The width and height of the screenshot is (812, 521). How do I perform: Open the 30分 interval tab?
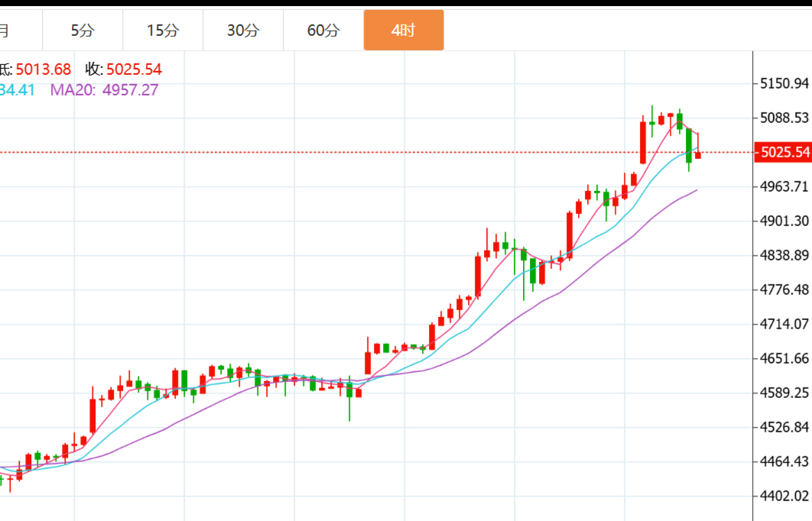tap(243, 31)
